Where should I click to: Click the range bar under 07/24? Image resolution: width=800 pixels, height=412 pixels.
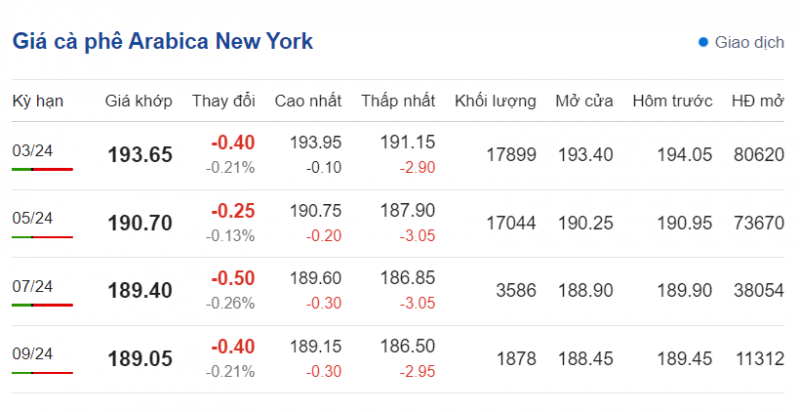click(x=42, y=305)
